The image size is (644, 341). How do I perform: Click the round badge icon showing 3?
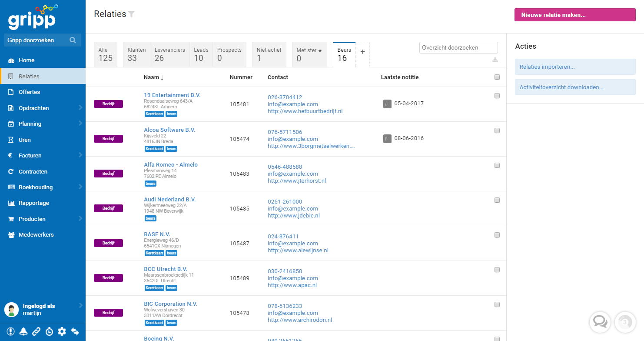pos(625,322)
